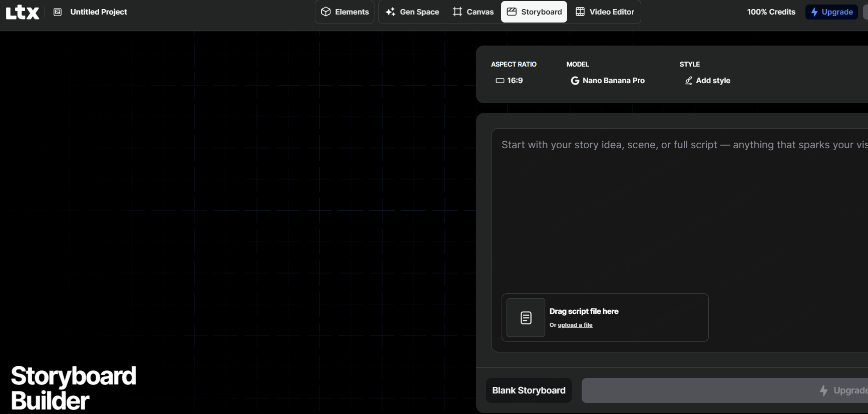Rename via the Untitled Project title
Image resolution: width=868 pixels, height=414 pixels.
99,12
